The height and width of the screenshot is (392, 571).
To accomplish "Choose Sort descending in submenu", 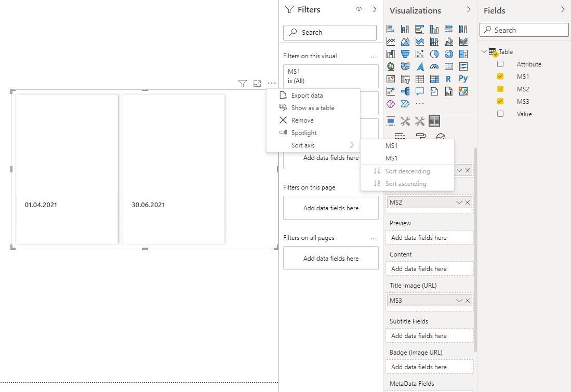I will coord(407,171).
